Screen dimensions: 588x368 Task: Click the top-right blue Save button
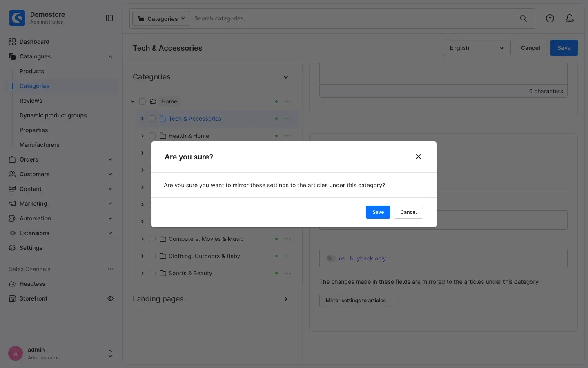[564, 48]
